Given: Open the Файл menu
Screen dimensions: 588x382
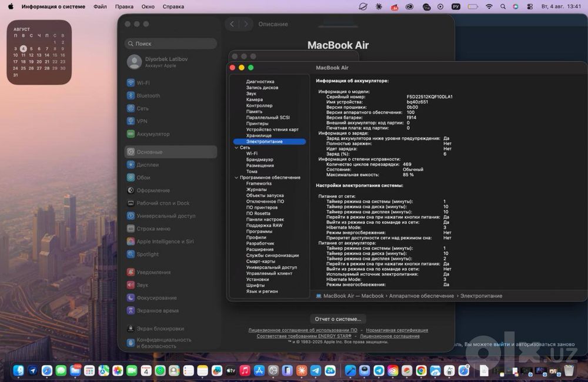Looking at the screenshot, I should coord(100,6).
